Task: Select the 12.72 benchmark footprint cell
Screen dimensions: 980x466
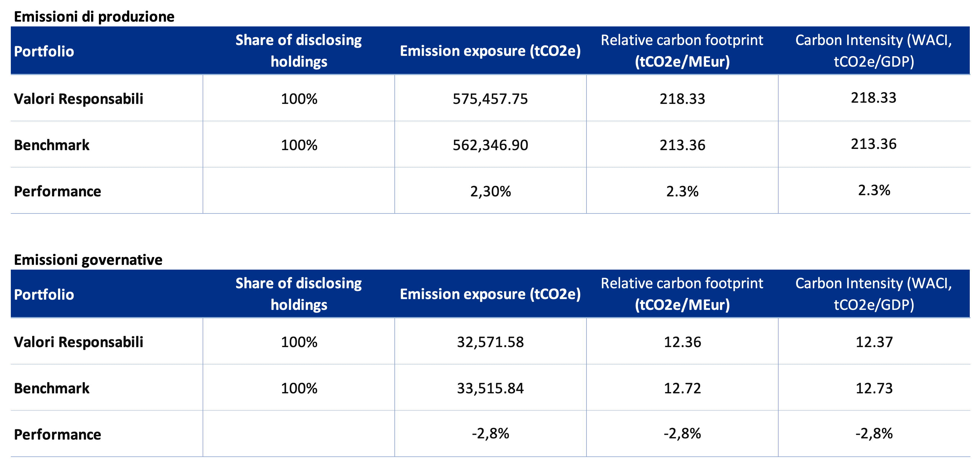Action: point(682,388)
